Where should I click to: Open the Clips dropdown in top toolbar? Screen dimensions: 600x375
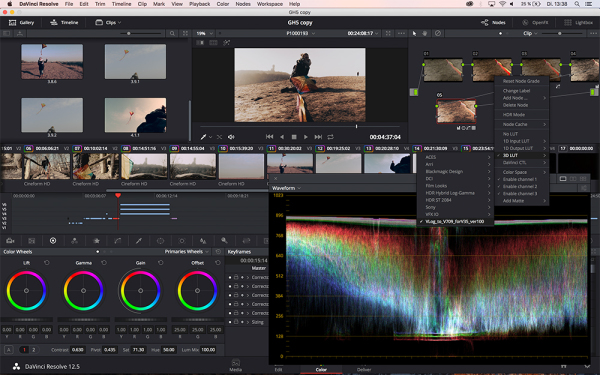108,23
